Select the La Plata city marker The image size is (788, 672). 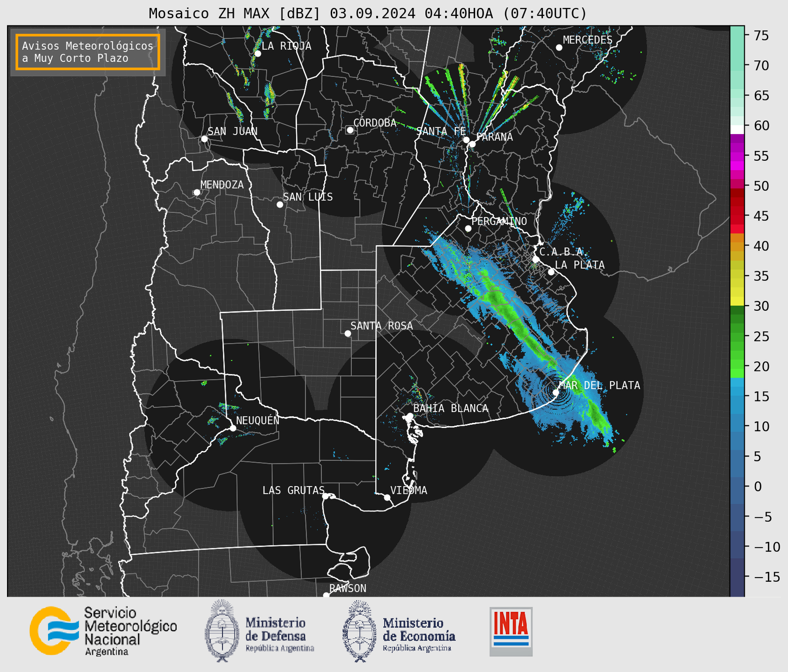551,272
